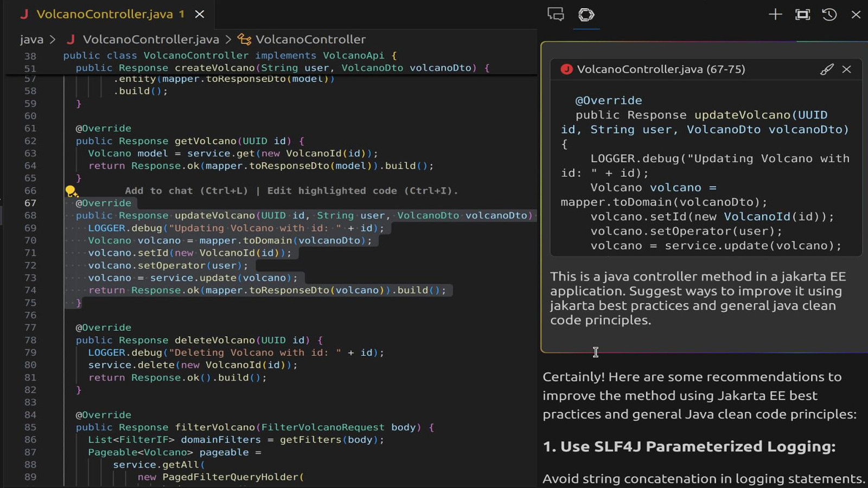Image resolution: width=868 pixels, height=488 pixels.
Task: Click 'service.update(volcano);' in chat snippet
Action: point(753,246)
